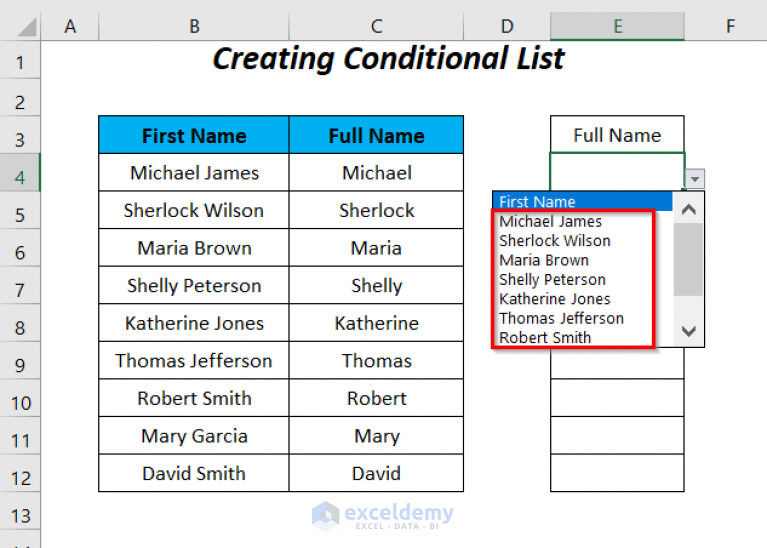Select column A header
This screenshot has width=767, height=548.
pyautogui.click(x=70, y=26)
